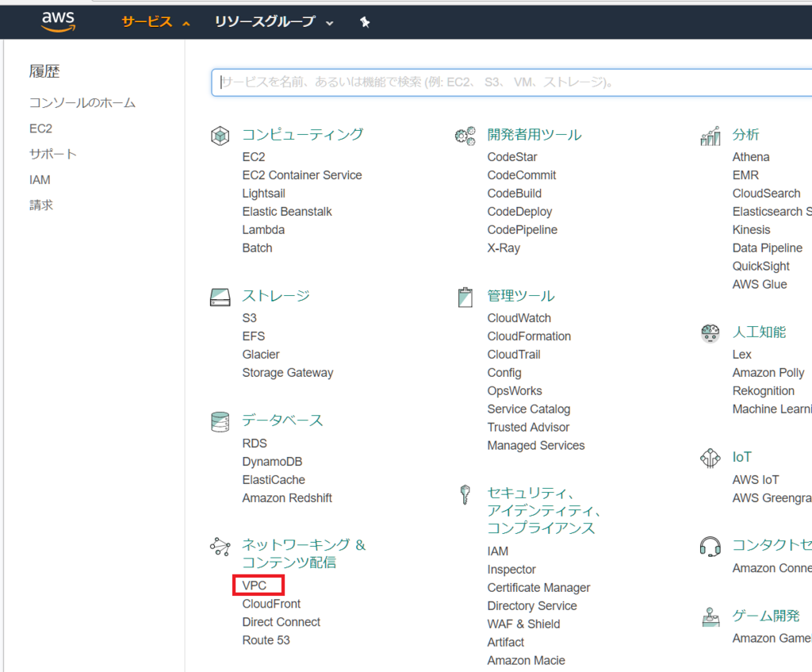Select OpsWorks
The width and height of the screenshot is (812, 672).
coord(514,390)
